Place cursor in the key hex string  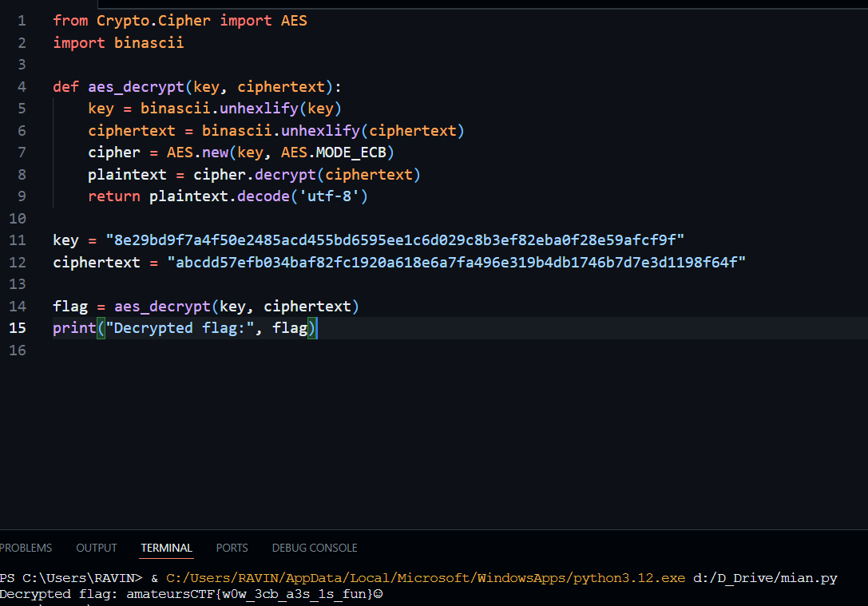[x=394, y=240]
